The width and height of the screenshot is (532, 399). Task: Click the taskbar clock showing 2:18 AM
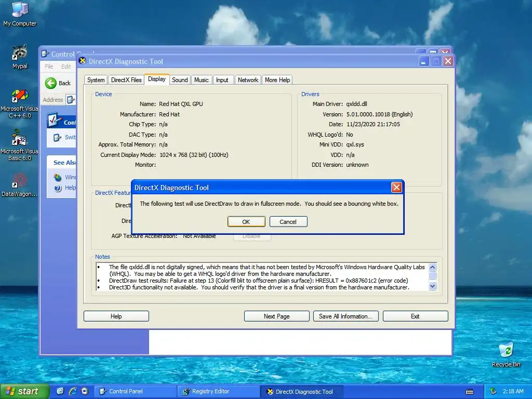tap(513, 391)
